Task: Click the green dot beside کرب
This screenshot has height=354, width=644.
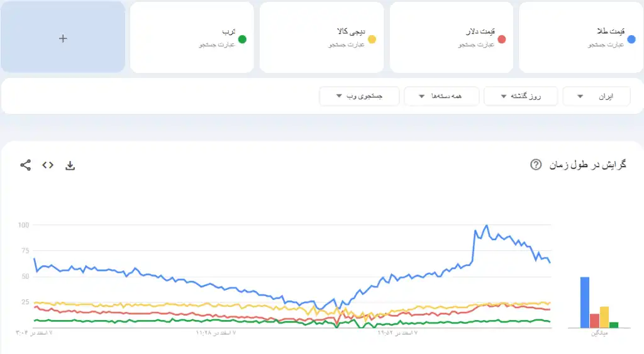Action: tap(242, 40)
